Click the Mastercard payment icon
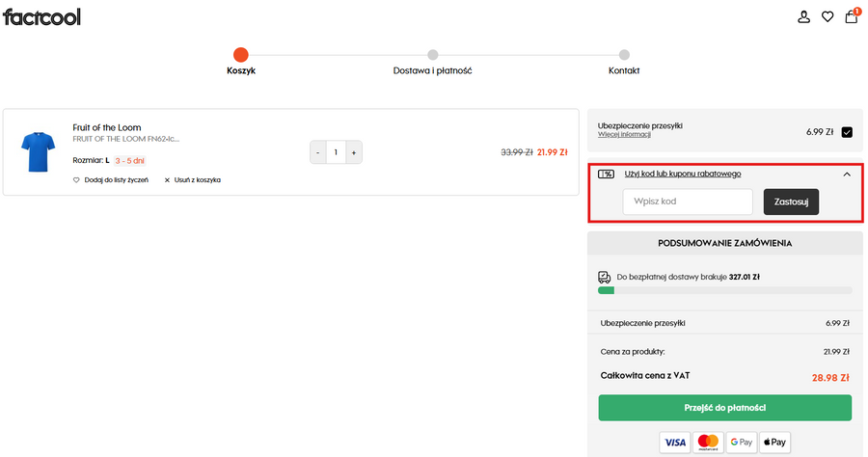 point(708,443)
